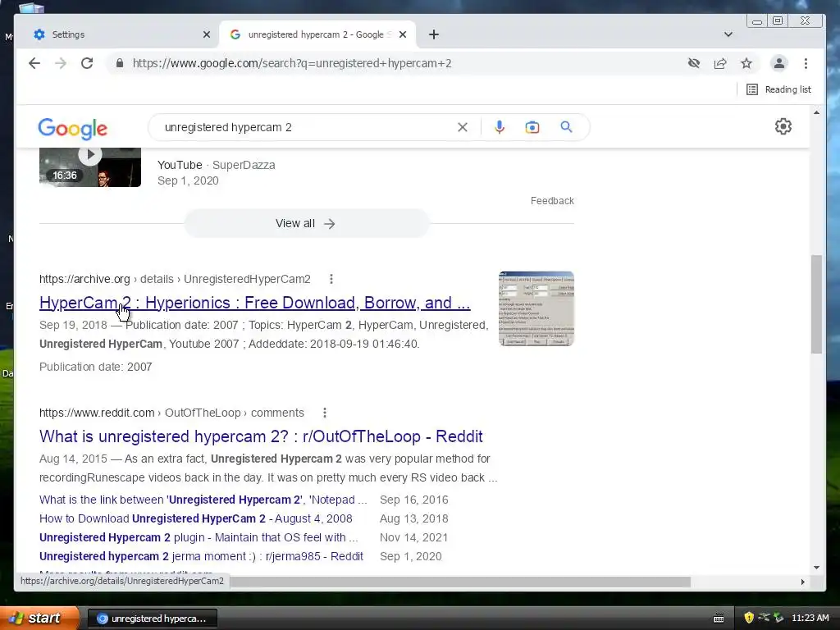Open the Chrome three-dot menu
The image size is (840, 630).
pos(806,63)
